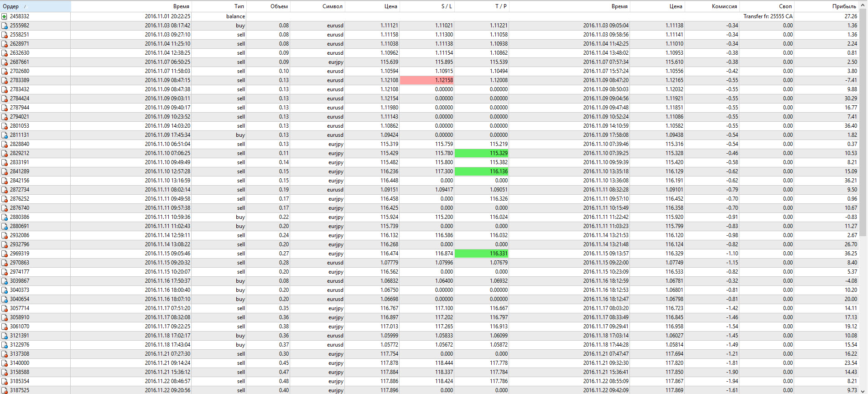Click the sell icon of order 2702680
The height and width of the screenshot is (394, 868).
point(5,71)
